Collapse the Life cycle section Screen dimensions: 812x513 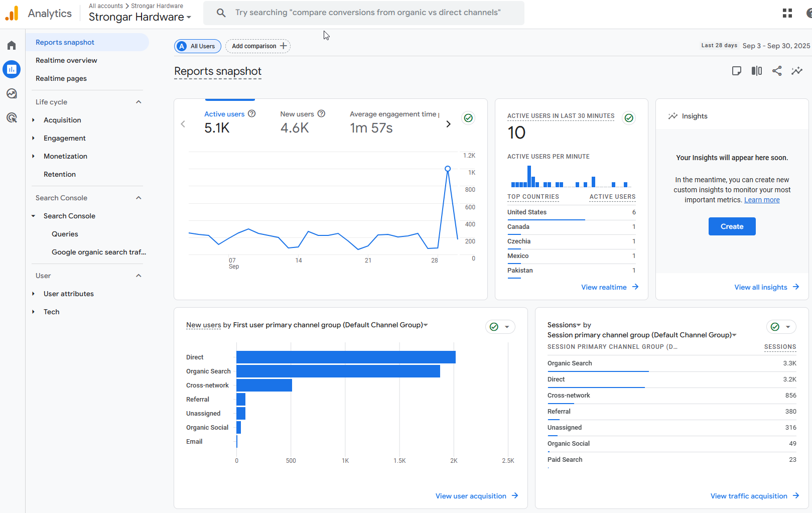click(139, 102)
